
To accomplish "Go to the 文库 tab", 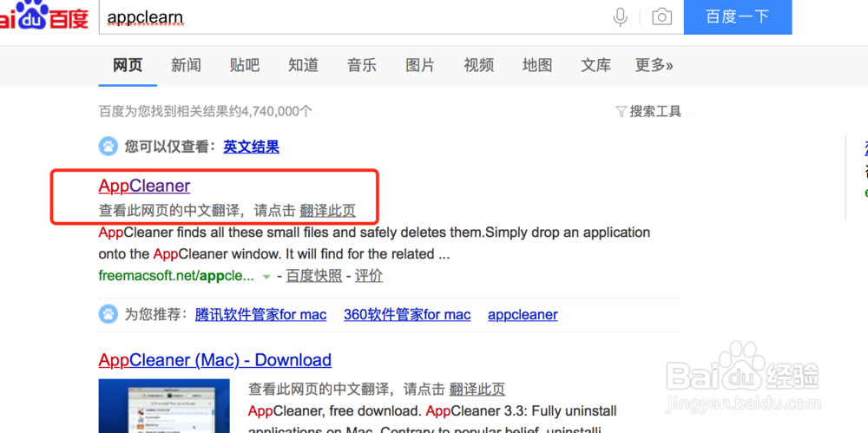I will (596, 65).
